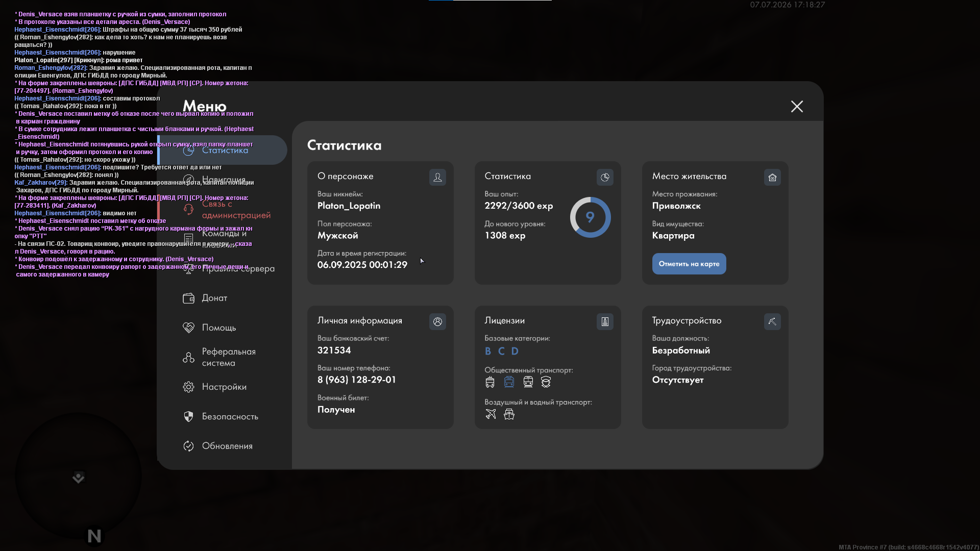Open the Донат sidebar section
The height and width of the screenshot is (551, 980).
[x=223, y=298]
